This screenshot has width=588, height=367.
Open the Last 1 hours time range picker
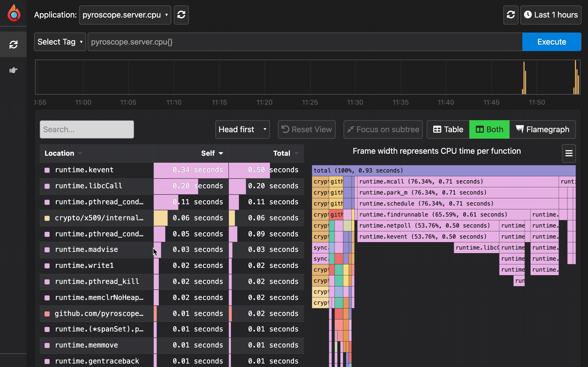[x=551, y=15]
